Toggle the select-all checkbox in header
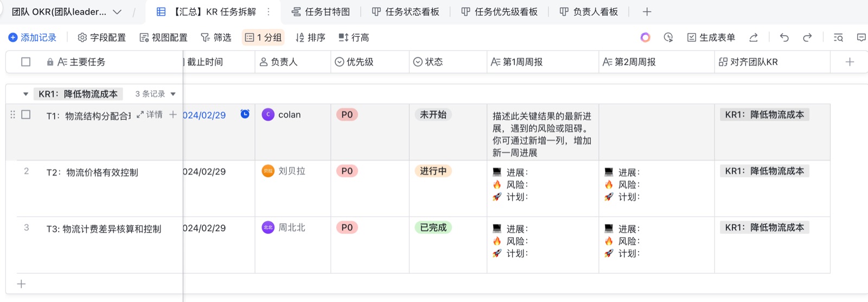This screenshot has height=302, width=868. (25, 62)
